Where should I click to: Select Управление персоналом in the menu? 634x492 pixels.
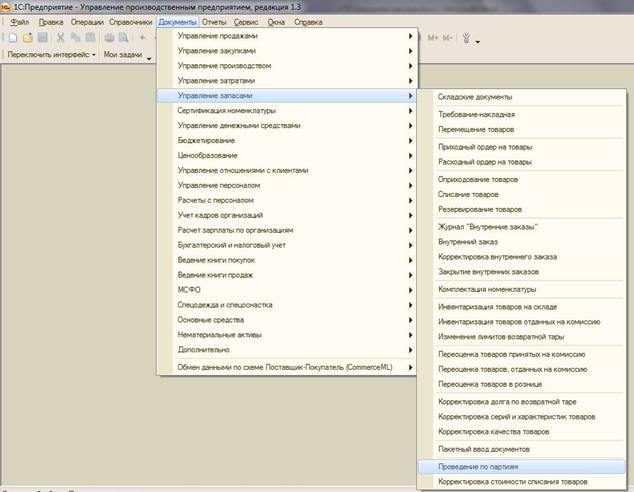pos(287,186)
